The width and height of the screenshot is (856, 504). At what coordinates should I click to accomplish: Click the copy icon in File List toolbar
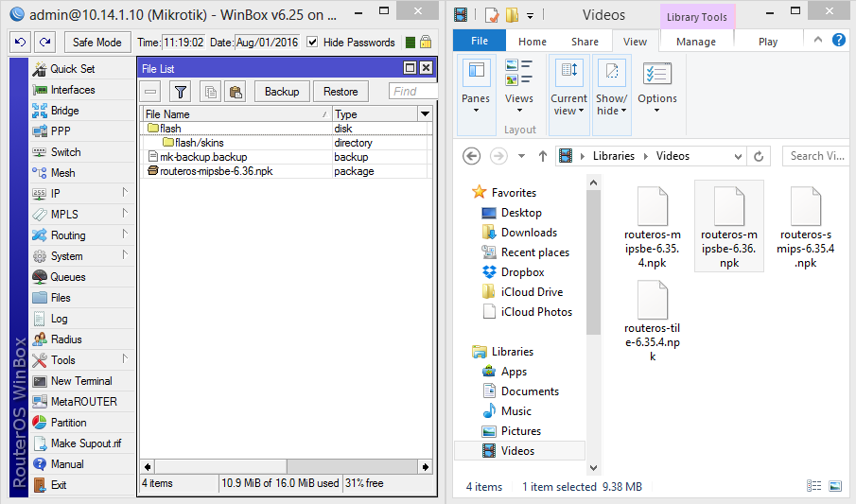211,92
